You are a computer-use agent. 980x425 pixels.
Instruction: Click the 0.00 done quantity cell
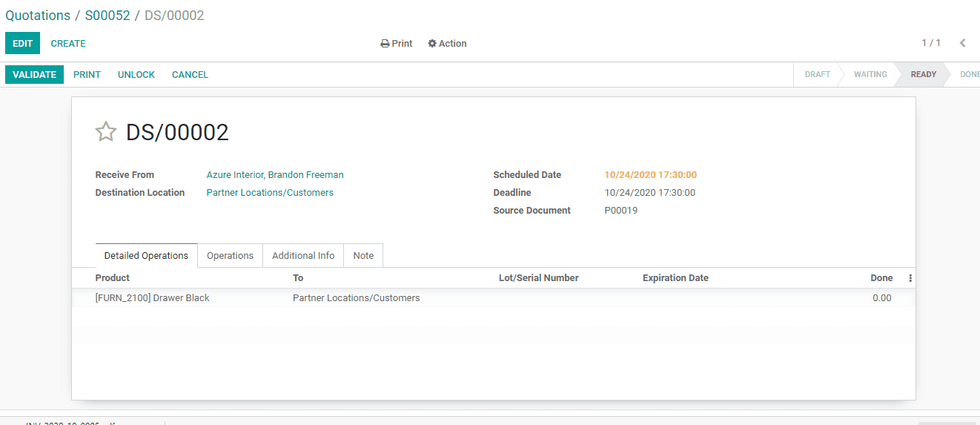point(881,298)
